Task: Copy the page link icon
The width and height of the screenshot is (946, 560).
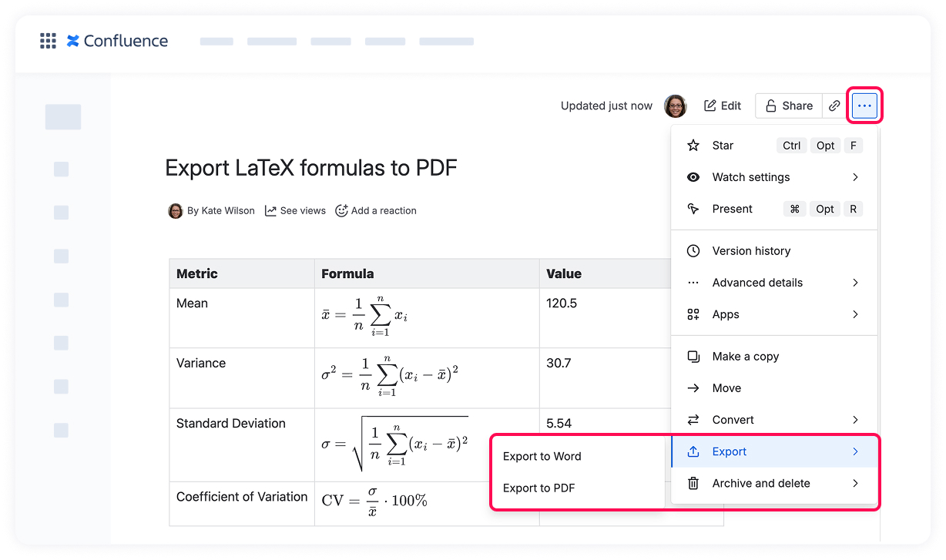Action: pos(834,106)
